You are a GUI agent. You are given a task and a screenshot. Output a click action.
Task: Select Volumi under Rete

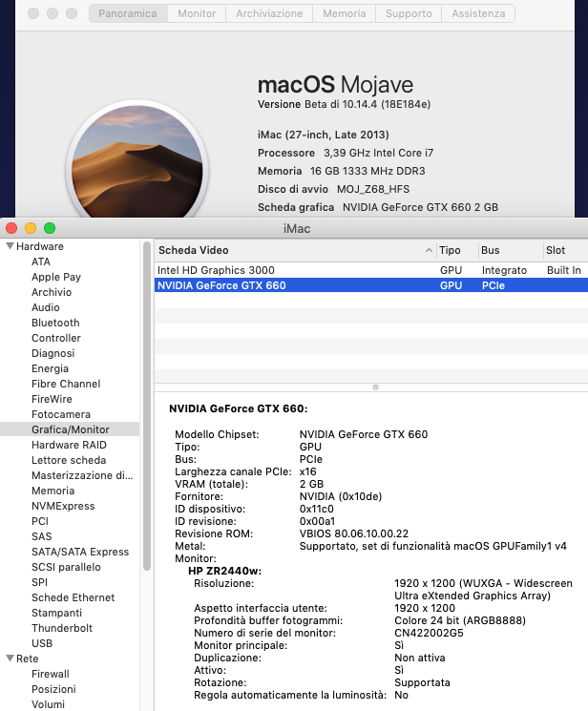tap(48, 704)
